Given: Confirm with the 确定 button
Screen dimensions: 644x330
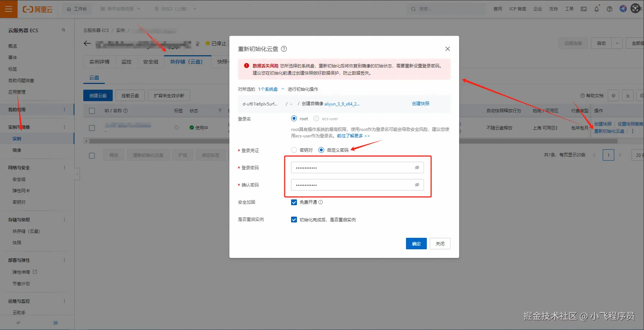Looking at the screenshot, I should [416, 244].
